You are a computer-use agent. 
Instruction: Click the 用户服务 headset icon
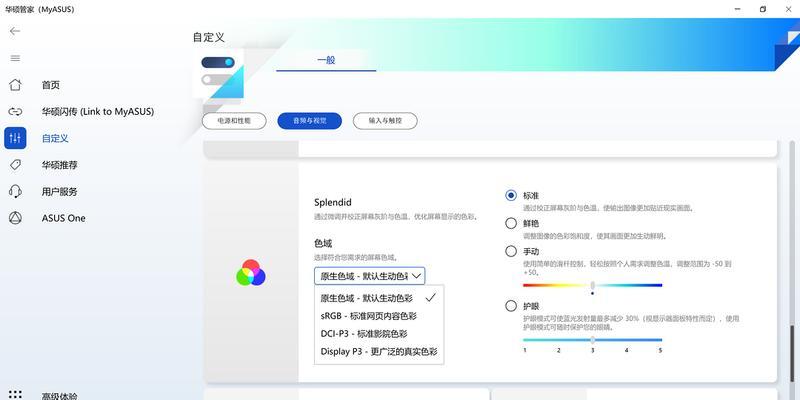[x=15, y=191]
